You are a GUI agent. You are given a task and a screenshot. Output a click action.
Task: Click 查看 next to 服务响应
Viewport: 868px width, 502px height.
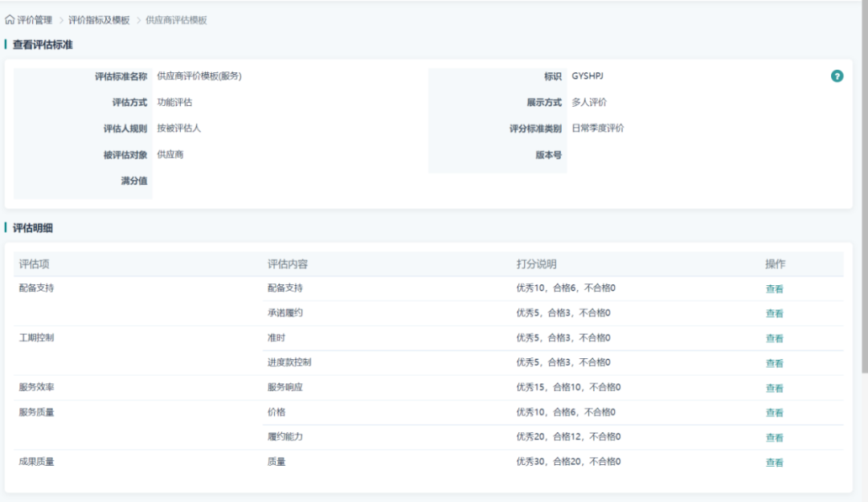coord(774,388)
